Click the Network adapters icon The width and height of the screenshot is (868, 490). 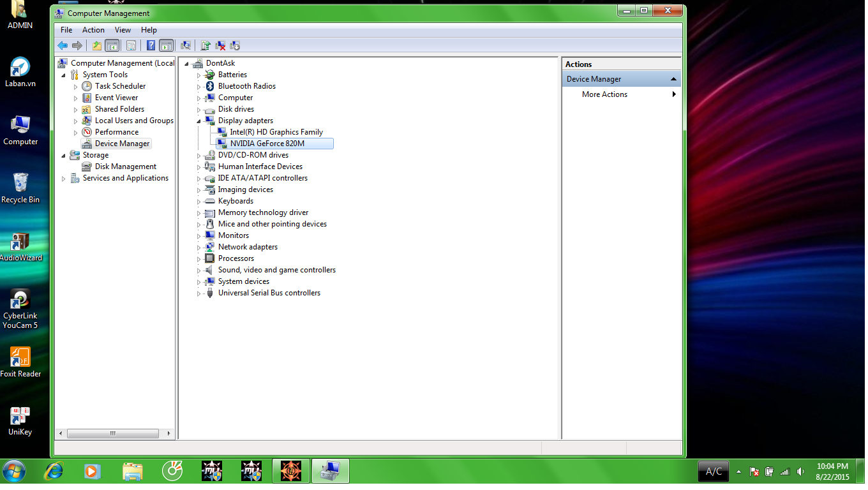[209, 247]
